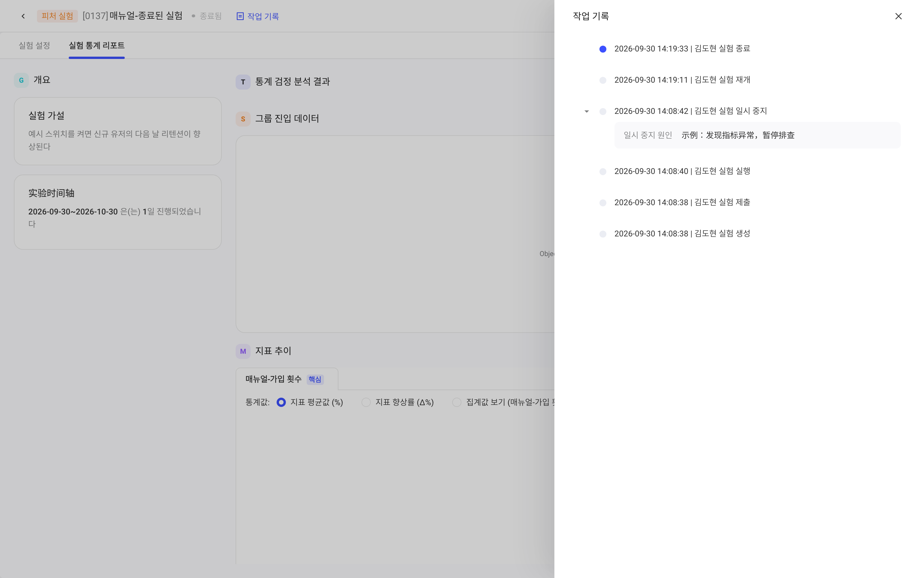The width and height of the screenshot is (924, 578).
Task: Select the 14:19:33 김도현 실험 종료 record
Action: 682,49
